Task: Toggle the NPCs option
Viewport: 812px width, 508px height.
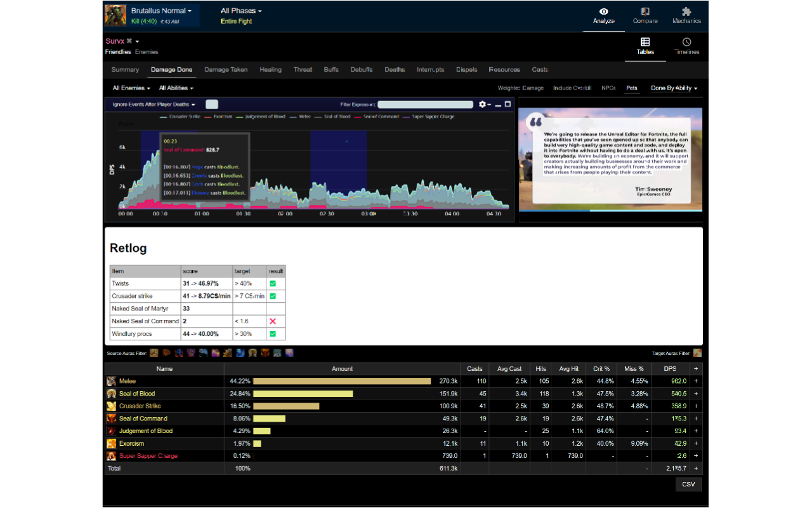Action: (608, 88)
